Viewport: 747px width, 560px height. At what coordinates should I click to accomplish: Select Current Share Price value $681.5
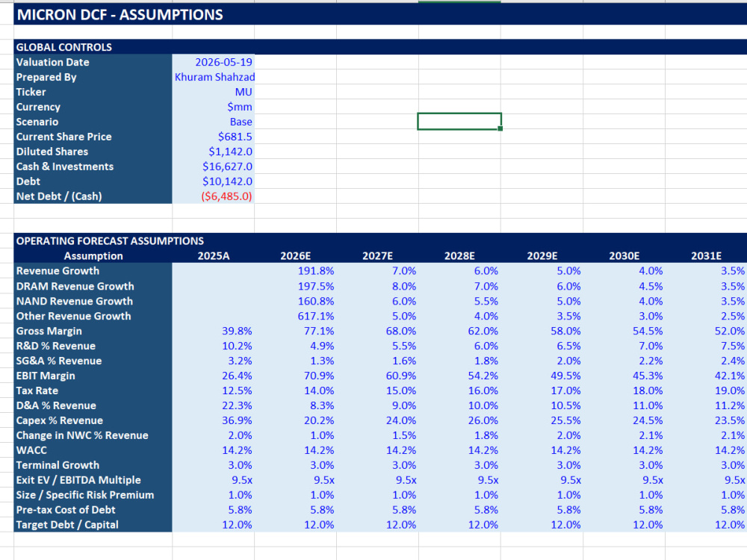click(235, 137)
